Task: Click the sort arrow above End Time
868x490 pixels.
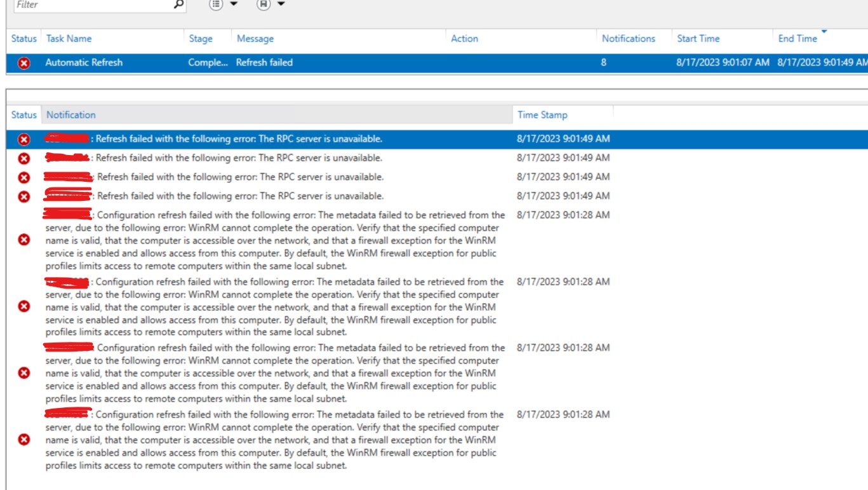Action: pos(824,31)
